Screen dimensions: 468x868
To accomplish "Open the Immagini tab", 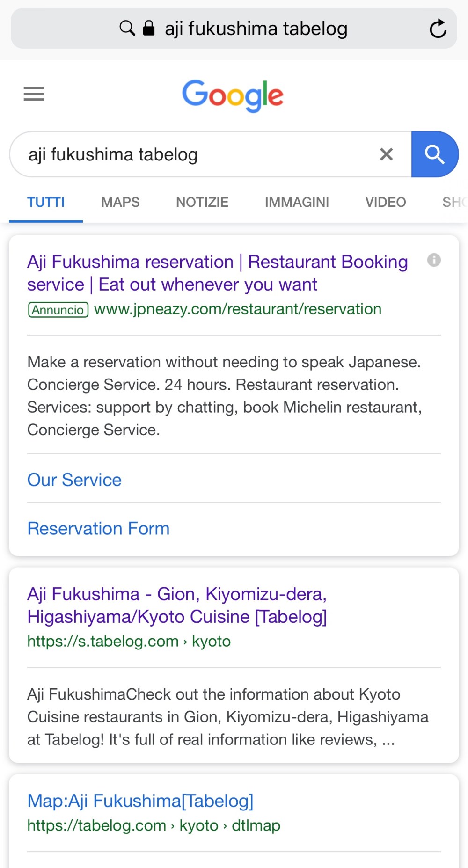I will (297, 202).
